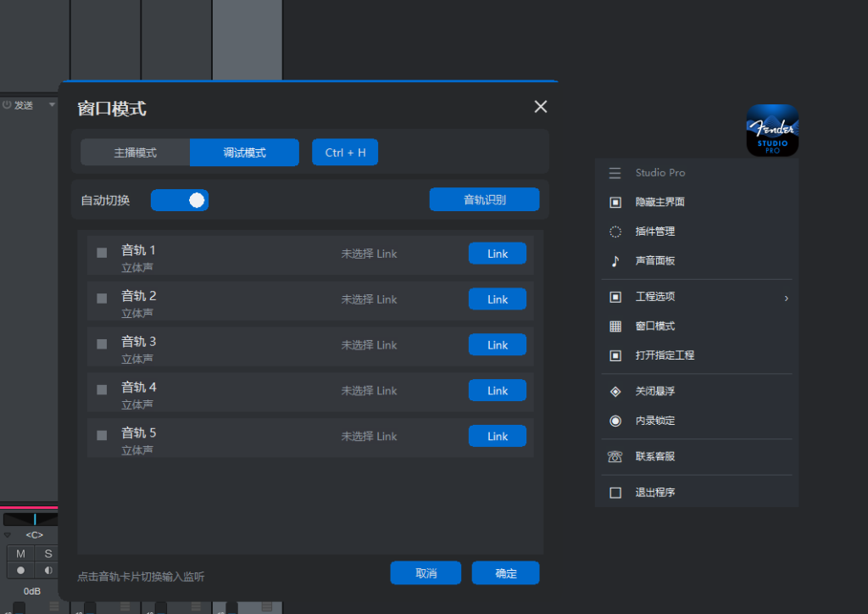Click Link button for 音轨 3
Viewport: 868px width, 614px height.
(497, 345)
